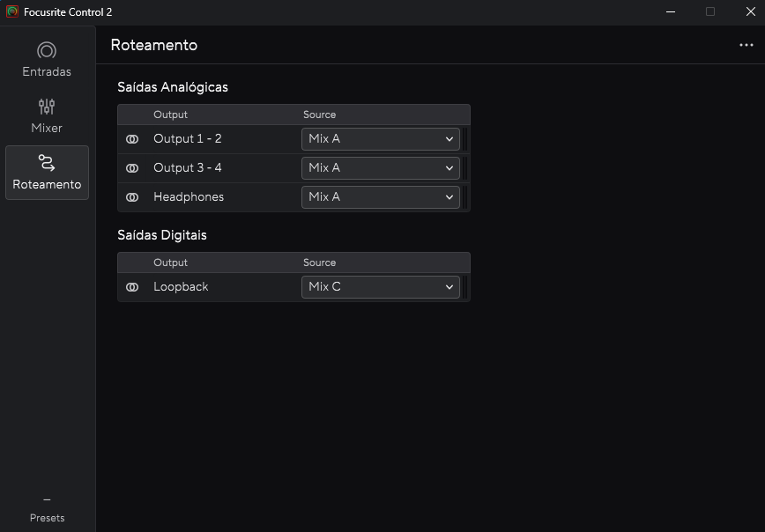
Task: Toggle stereo link icon for Output 1 - 2
Action: [x=132, y=139]
